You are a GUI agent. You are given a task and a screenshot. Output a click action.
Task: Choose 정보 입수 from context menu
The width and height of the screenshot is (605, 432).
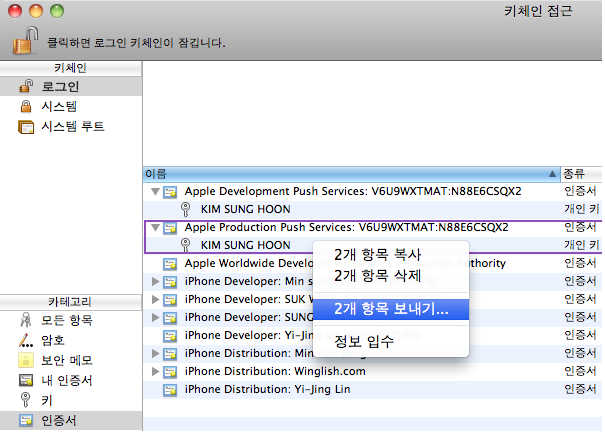(391, 341)
